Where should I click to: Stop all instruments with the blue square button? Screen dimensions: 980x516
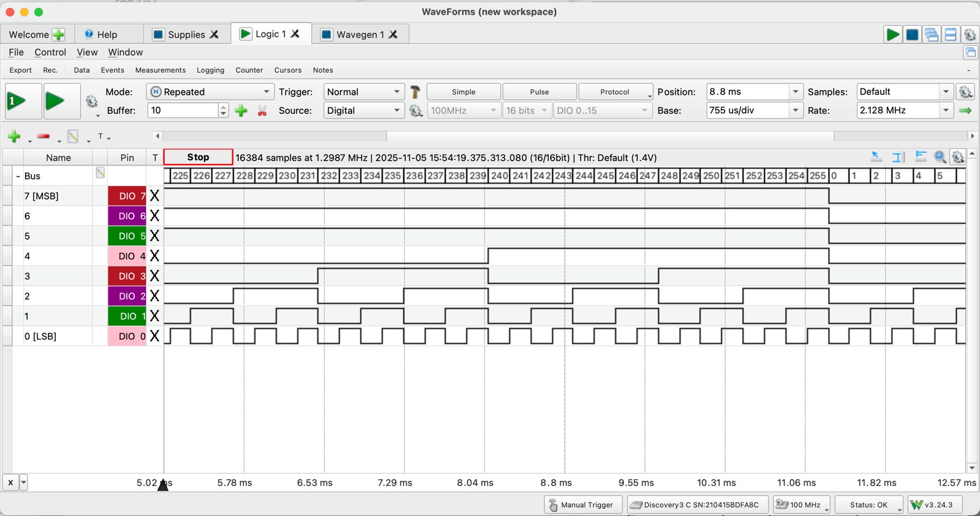[912, 35]
